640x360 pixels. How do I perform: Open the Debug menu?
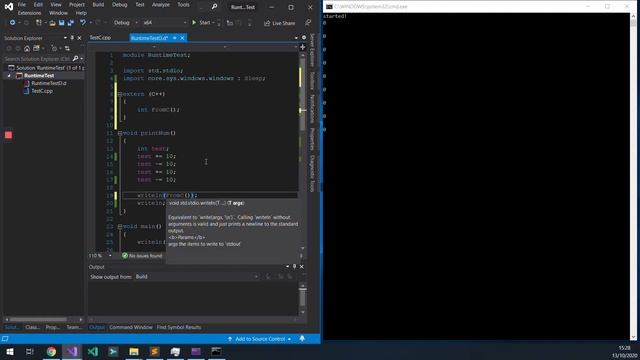[x=120, y=4]
